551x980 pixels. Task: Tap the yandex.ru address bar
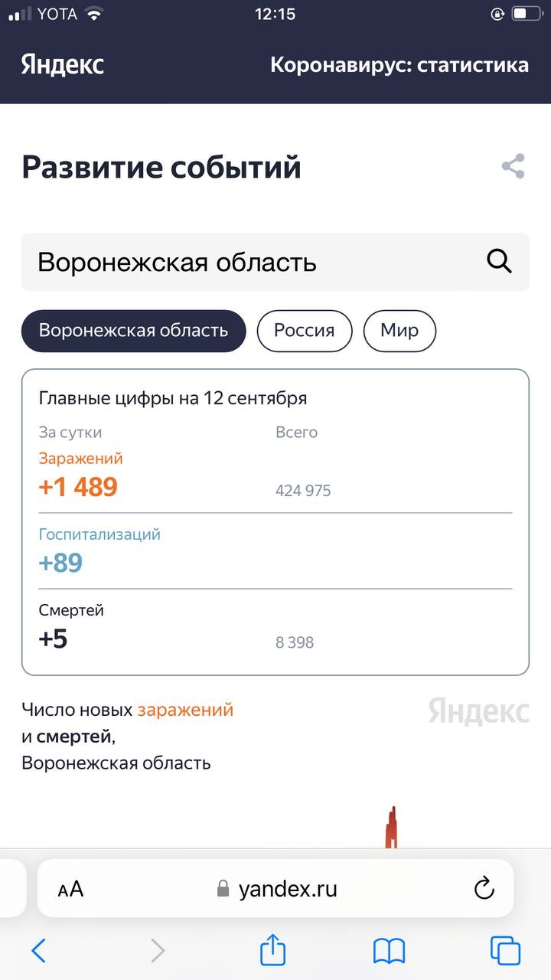(x=275, y=888)
